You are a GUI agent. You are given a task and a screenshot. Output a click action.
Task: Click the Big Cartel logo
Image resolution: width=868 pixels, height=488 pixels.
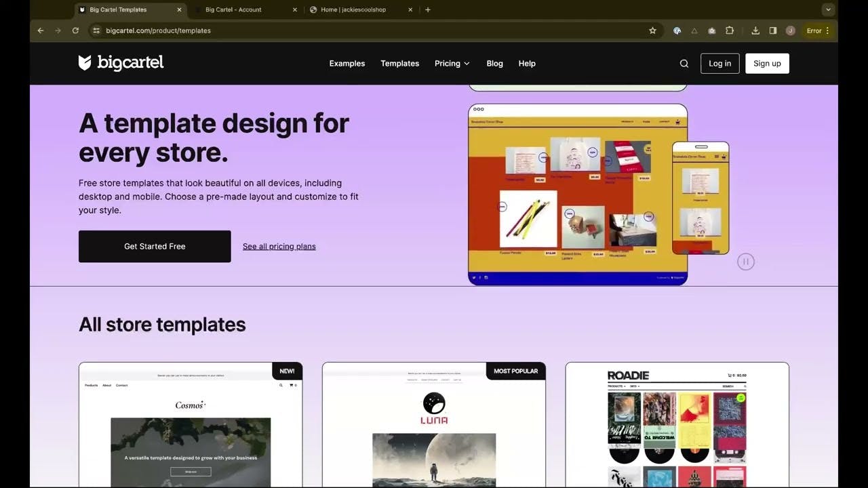121,63
